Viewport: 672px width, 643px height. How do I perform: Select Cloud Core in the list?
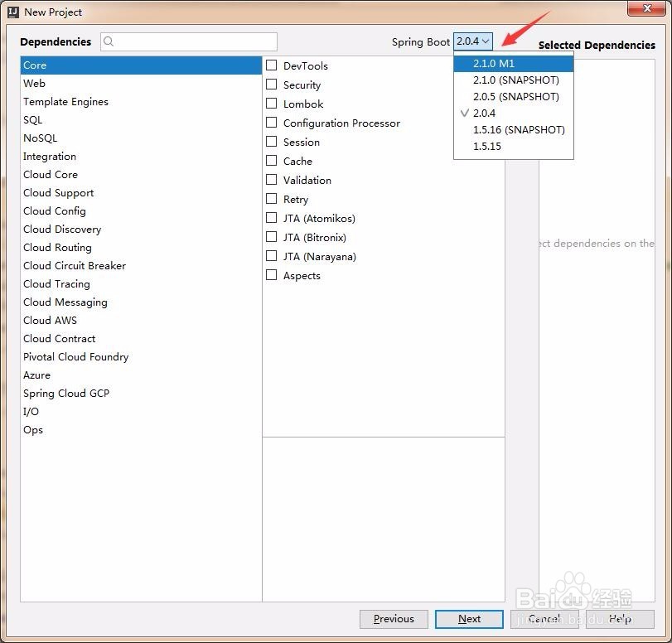click(141, 175)
